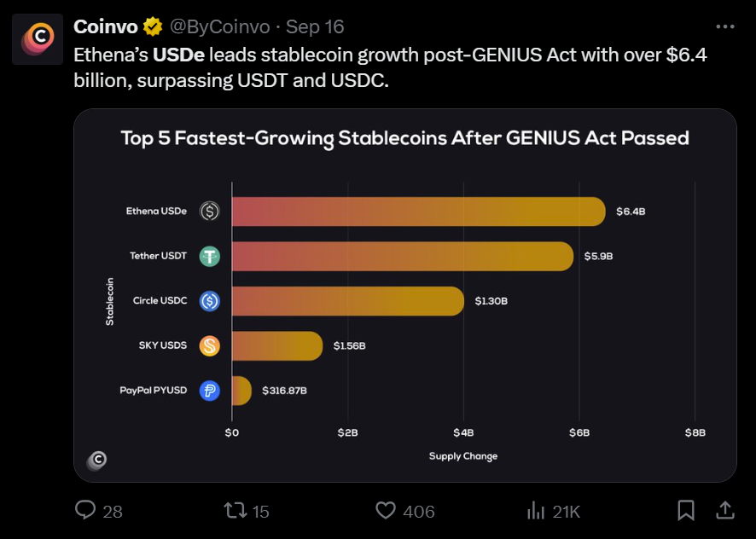Screen dimensions: 756x539
Task: Share the tweet via share icon
Action: point(724,510)
